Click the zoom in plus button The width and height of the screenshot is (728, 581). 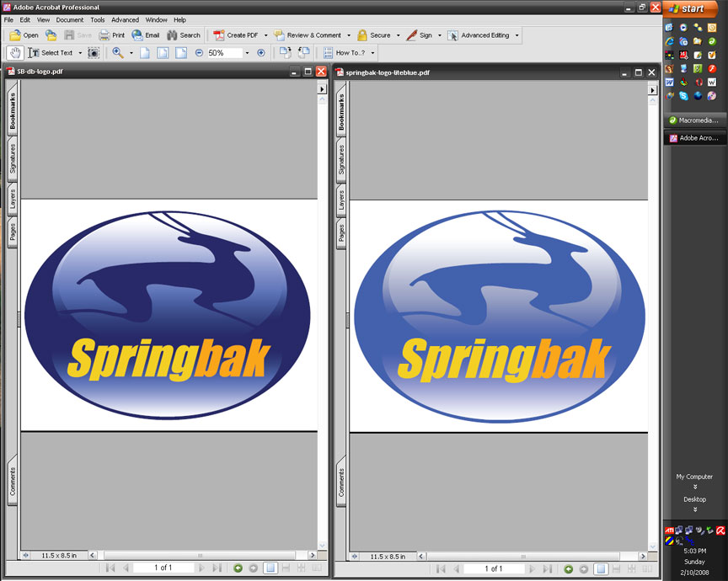click(x=260, y=52)
